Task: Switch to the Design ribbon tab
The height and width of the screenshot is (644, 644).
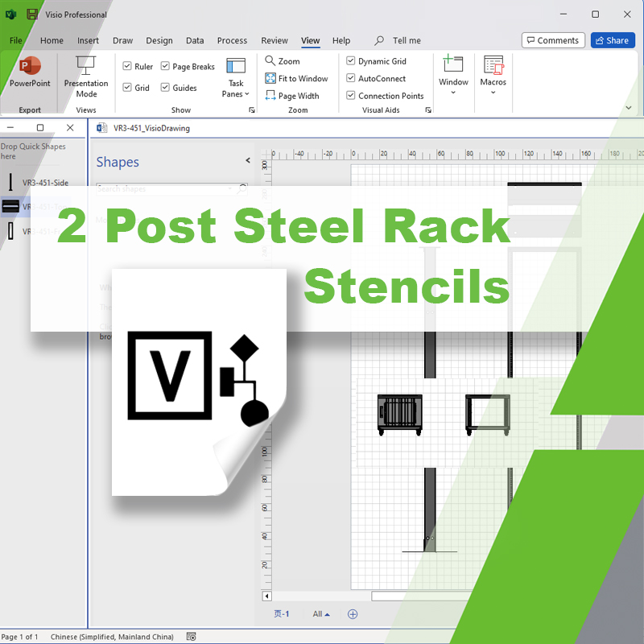Action: coord(159,40)
